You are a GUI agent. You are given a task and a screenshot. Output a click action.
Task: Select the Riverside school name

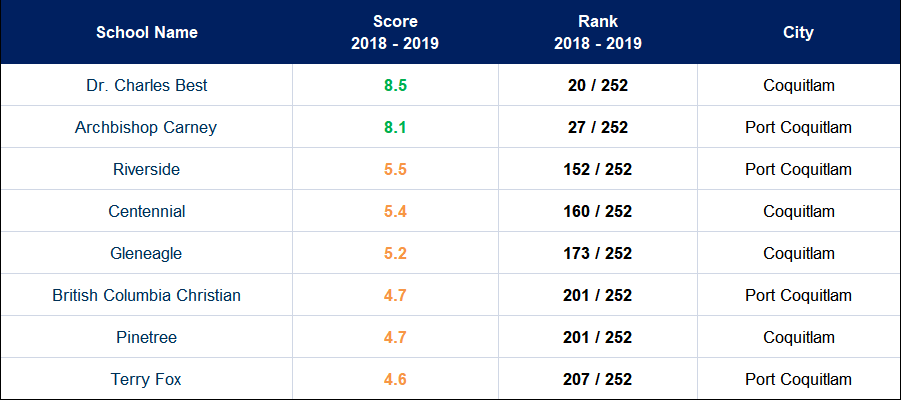tap(147, 169)
